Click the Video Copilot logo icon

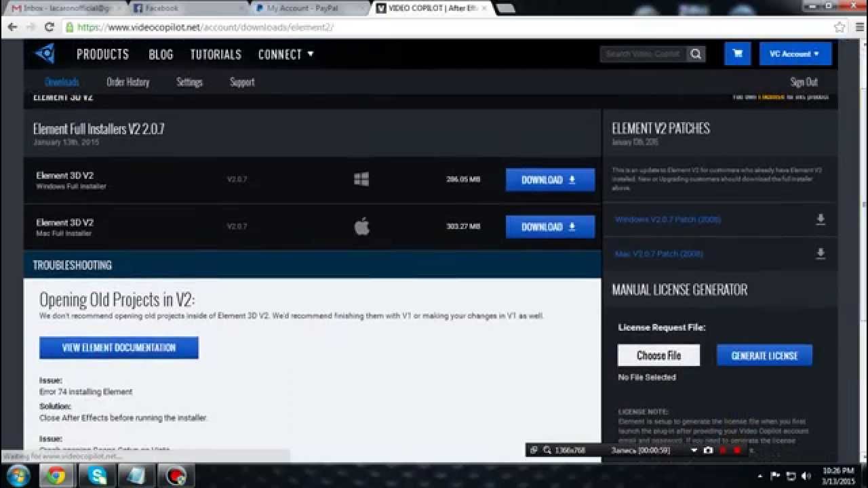coord(45,54)
